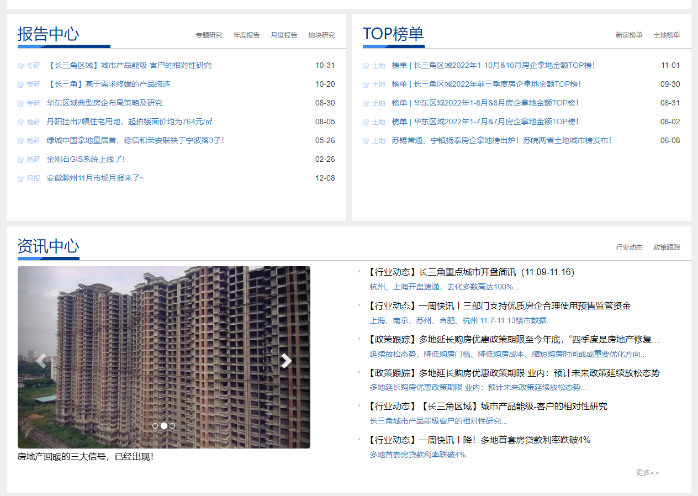Image resolution: width=698 pixels, height=496 pixels.
Task: Click the 更多>> link in 资讯中心
Action: pos(647,472)
